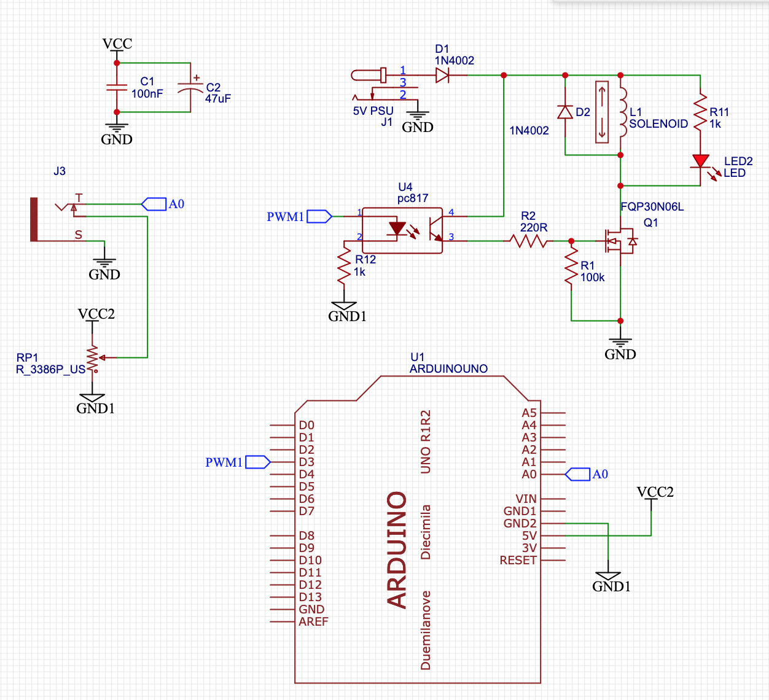769x700 pixels.
Task: Select the FQP30N06L part label
Action: 652,206
